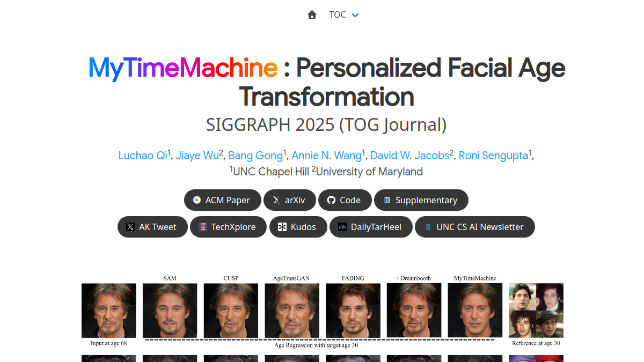Visit author Annie N. Wang's page

coord(326,156)
